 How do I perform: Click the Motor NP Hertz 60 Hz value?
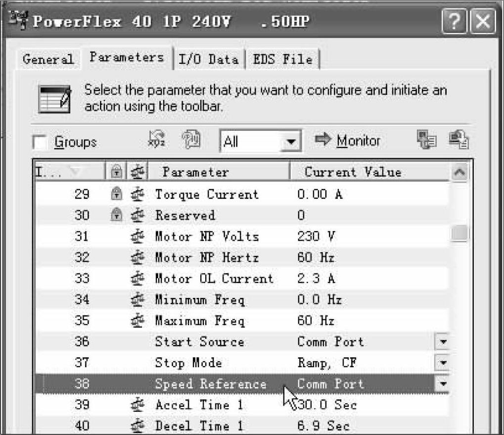tap(316, 257)
